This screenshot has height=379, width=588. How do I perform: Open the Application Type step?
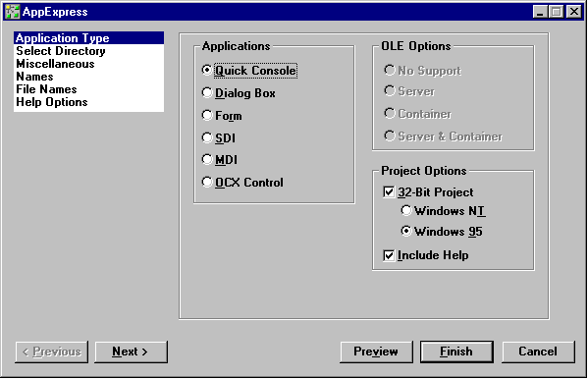pos(89,38)
